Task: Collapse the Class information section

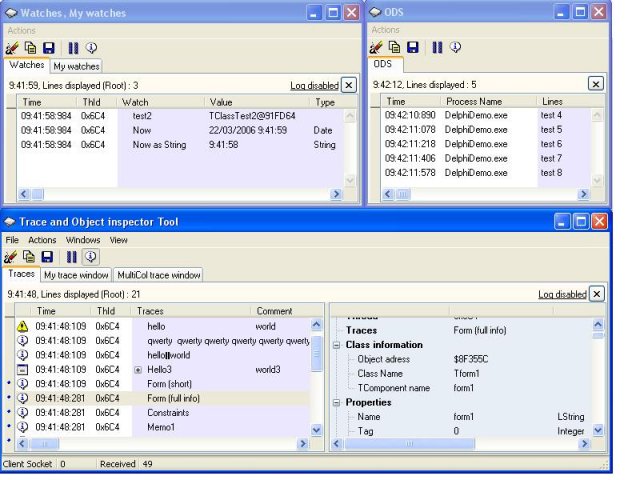Action: tap(337, 345)
